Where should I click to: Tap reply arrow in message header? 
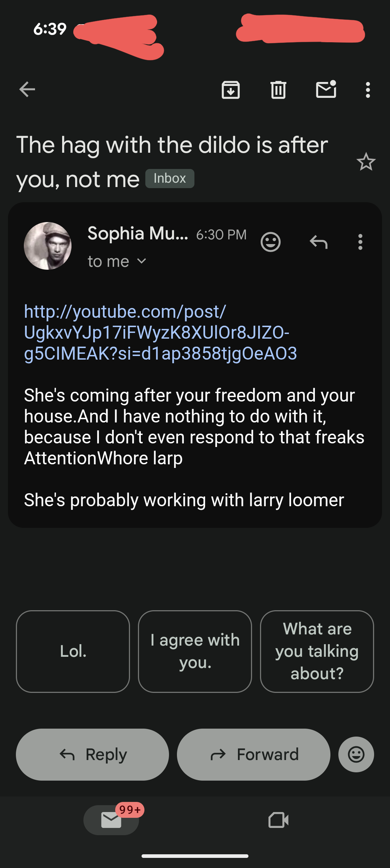318,242
